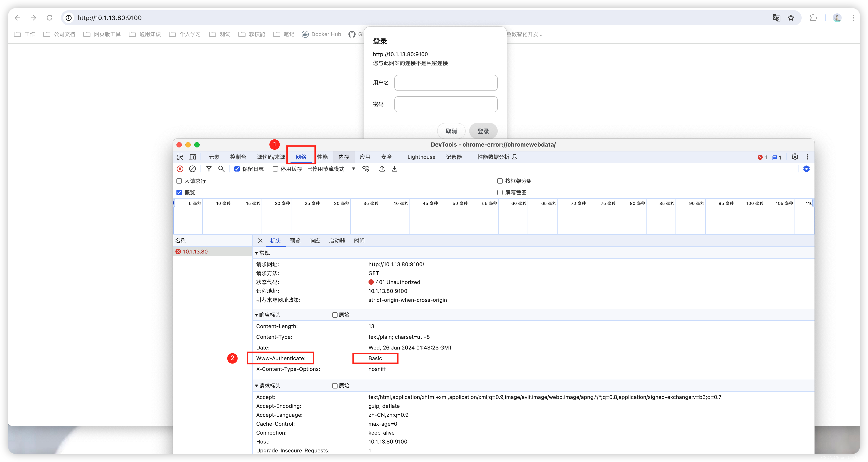Image resolution: width=868 pixels, height=462 pixels.
Task: Select the inspect element tool in DevTools
Action: 180,157
